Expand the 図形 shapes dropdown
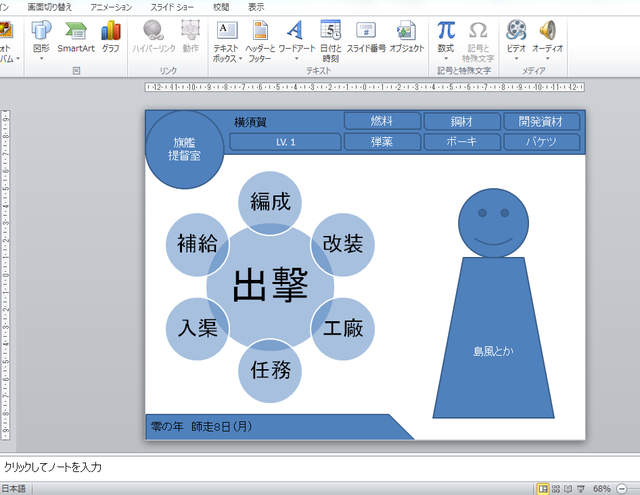640x495 pixels. coord(41,58)
